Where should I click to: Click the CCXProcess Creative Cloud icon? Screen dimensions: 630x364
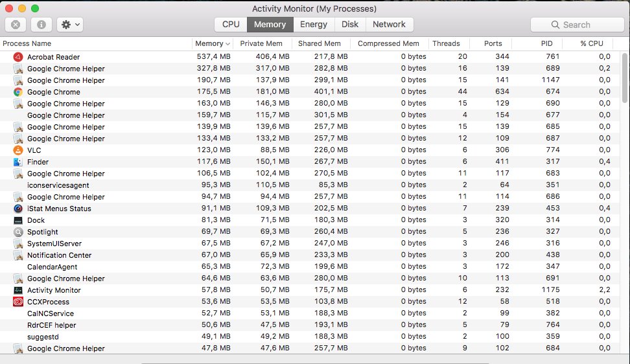tap(18, 302)
